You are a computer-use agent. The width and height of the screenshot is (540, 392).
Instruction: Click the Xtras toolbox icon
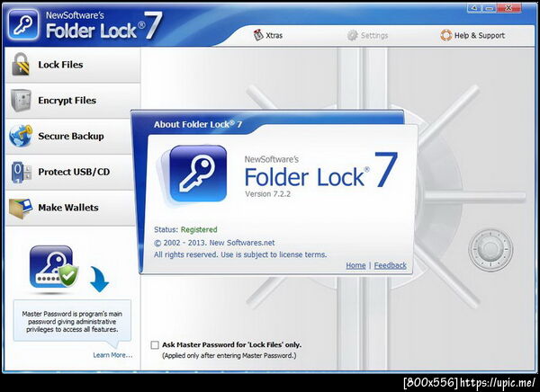point(258,35)
